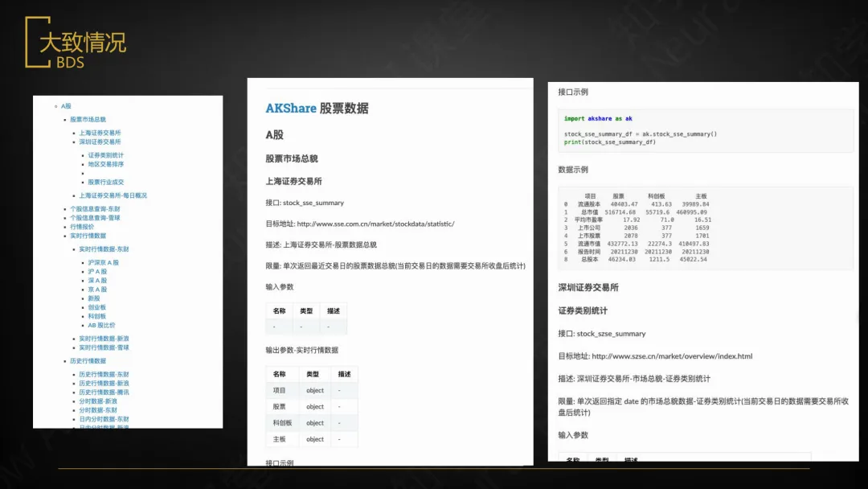Open '个股信息查询-东财' link

[95, 209]
